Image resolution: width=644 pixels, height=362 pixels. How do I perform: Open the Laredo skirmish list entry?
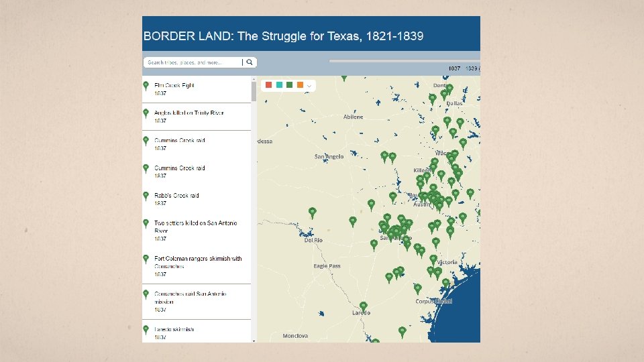197,332
